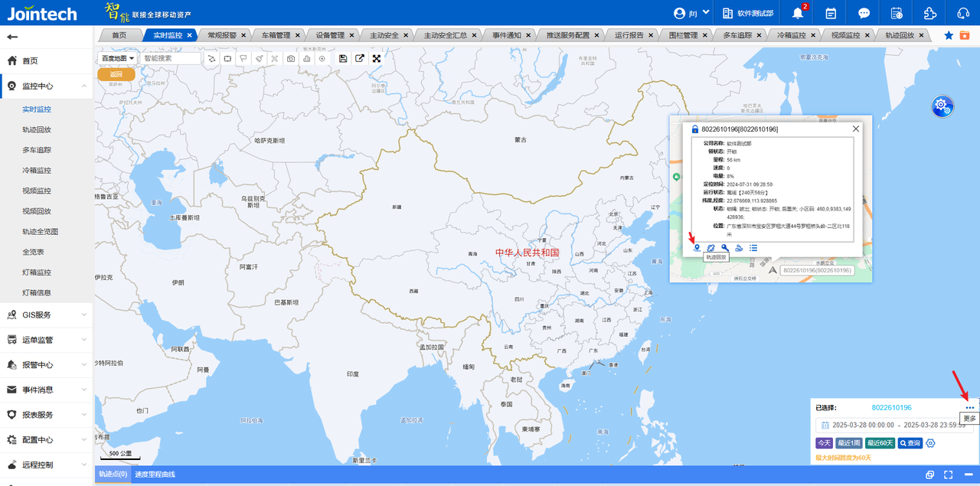Click the gear icon beside the 查询 button
Image resolution: width=980 pixels, height=486 pixels.
[931, 443]
